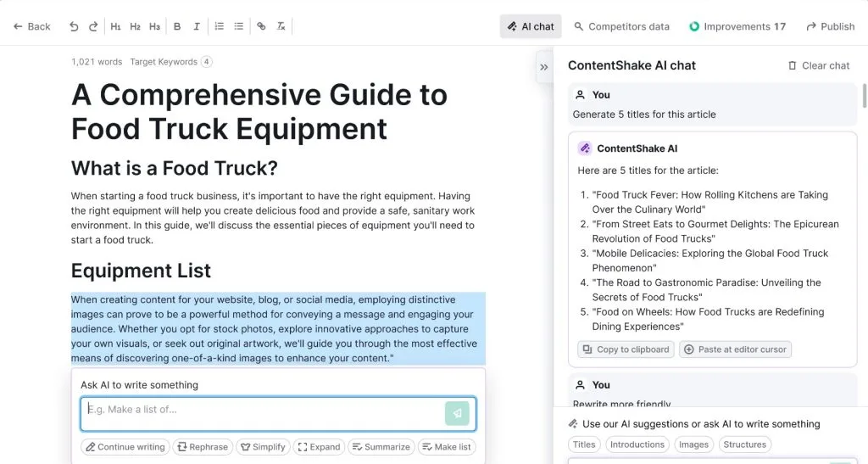Open Improvements 17 panel
The image size is (868, 464).
click(737, 26)
